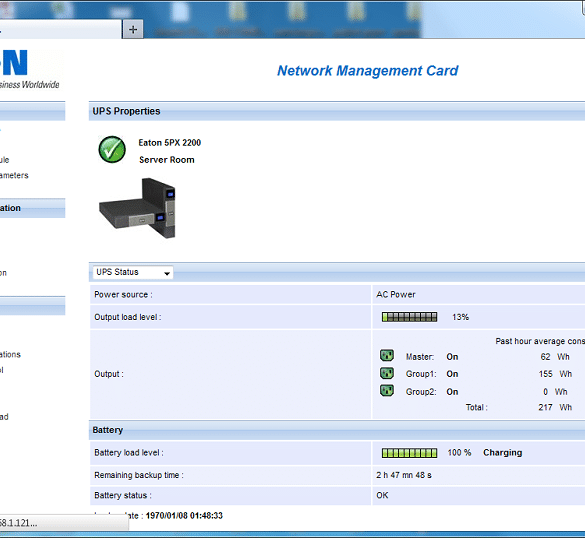Screen dimensions: 585x538
Task: Click the Network Management Card title
Action: 367,71
